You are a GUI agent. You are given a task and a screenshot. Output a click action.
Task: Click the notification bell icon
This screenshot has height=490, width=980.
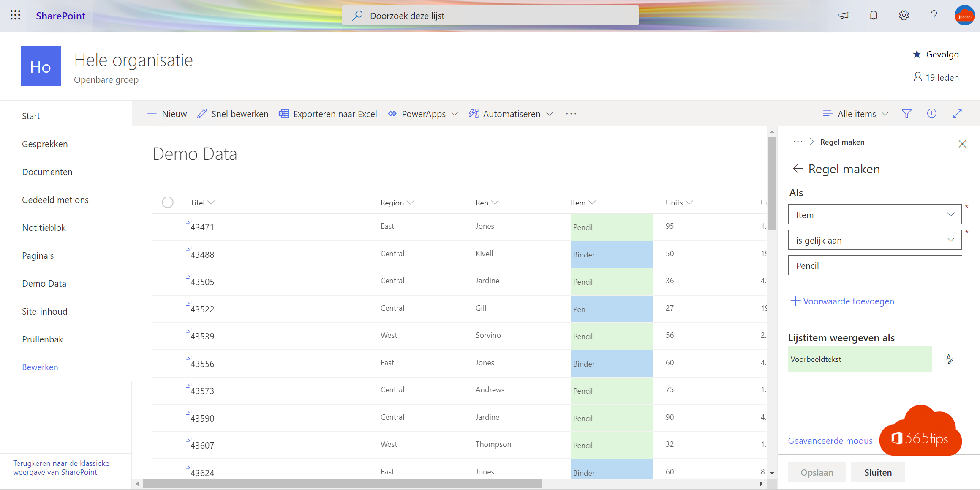click(x=874, y=16)
